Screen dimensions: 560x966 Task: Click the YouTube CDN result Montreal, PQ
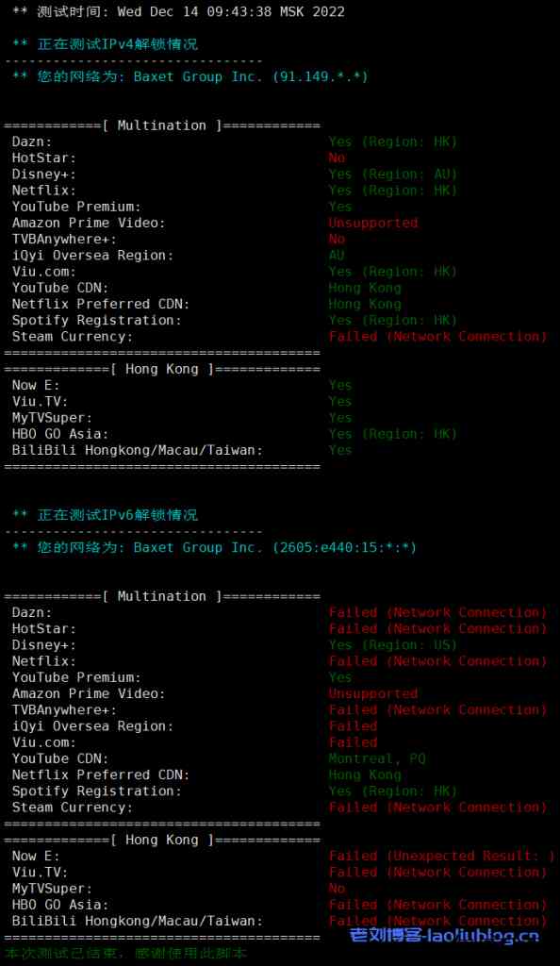click(376, 758)
